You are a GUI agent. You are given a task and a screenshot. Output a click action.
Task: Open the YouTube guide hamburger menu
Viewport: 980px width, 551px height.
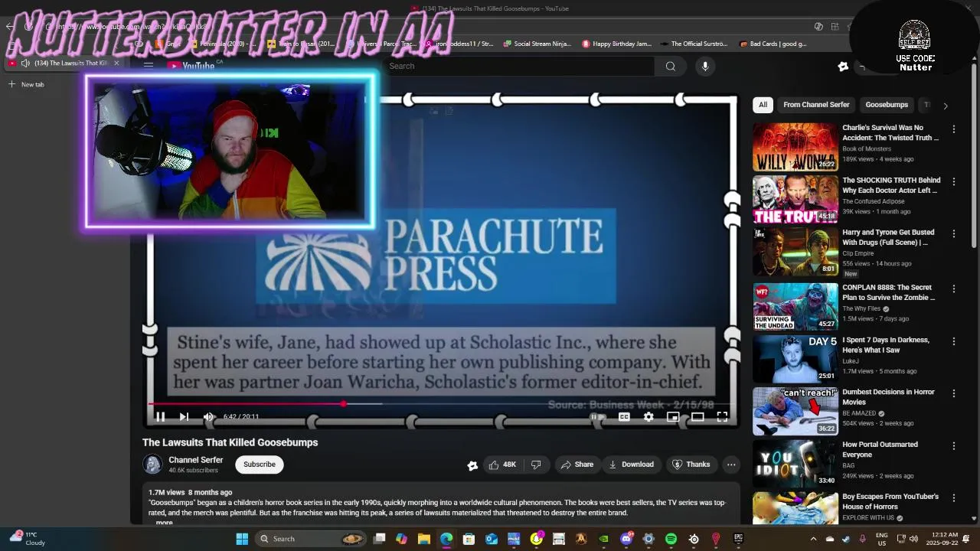tap(149, 66)
